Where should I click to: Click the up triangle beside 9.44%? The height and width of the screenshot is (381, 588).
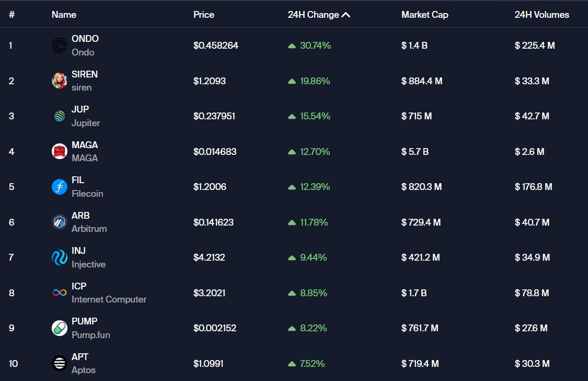pos(292,258)
